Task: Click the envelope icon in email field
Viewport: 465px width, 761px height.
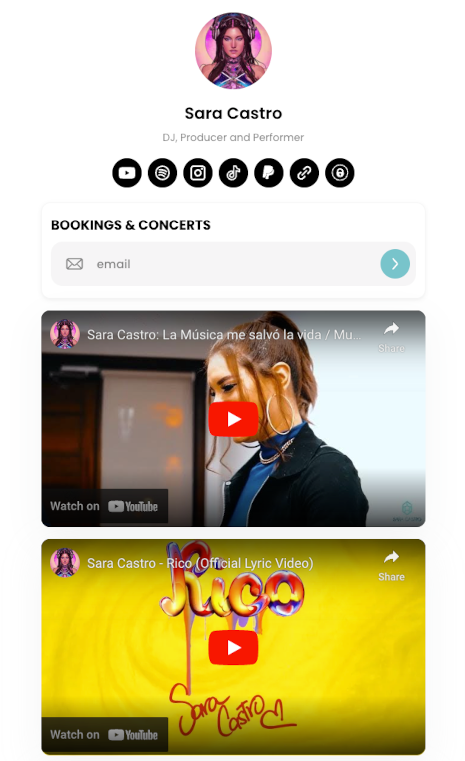Action: tap(74, 264)
